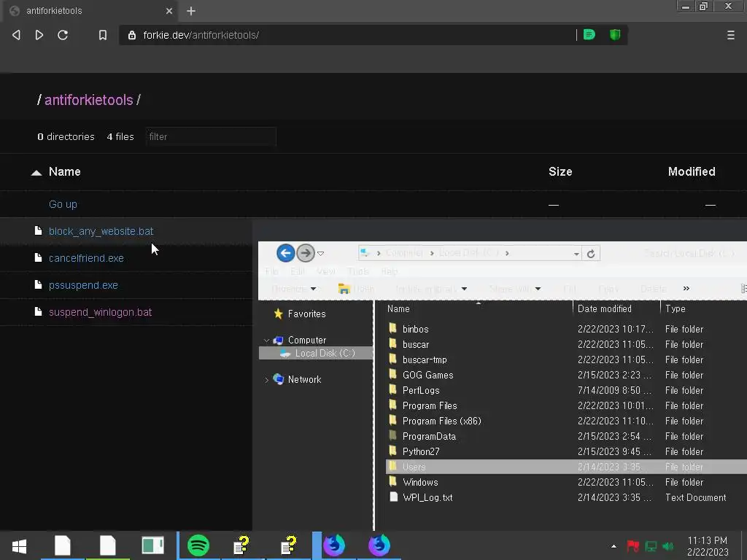Click the file icon beside cancelfriend.exe

pyautogui.click(x=38, y=257)
